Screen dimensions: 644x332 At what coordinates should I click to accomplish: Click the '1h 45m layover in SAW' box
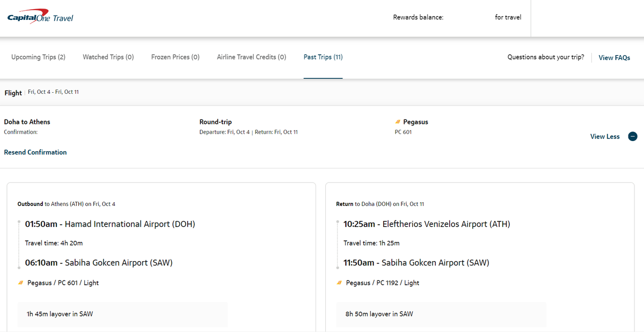(123, 314)
